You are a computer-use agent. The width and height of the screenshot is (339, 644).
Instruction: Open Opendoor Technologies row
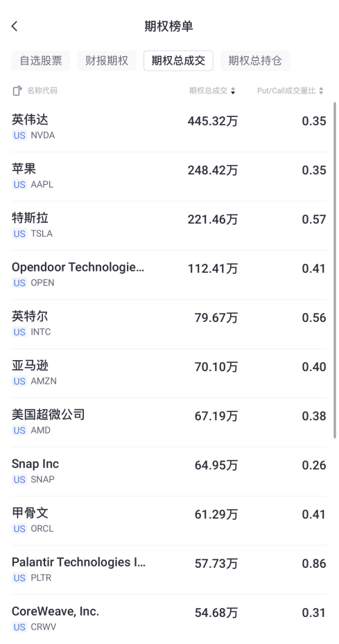click(x=169, y=275)
